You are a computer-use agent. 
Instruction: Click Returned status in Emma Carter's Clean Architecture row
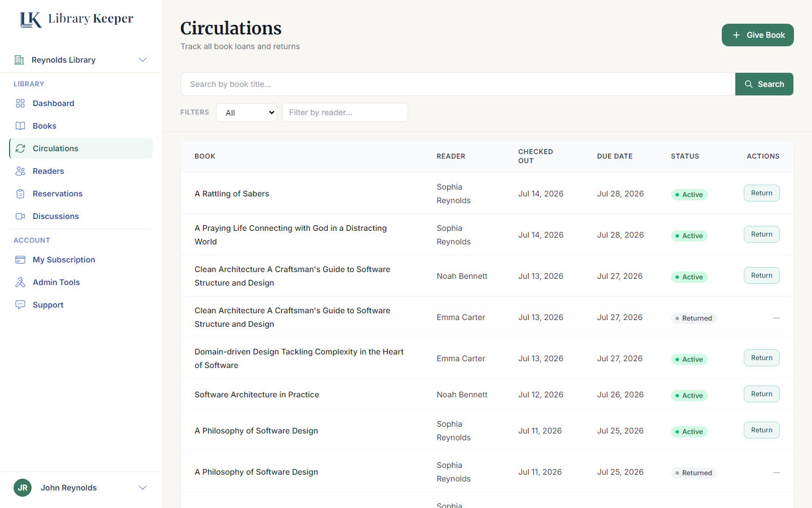click(x=694, y=318)
